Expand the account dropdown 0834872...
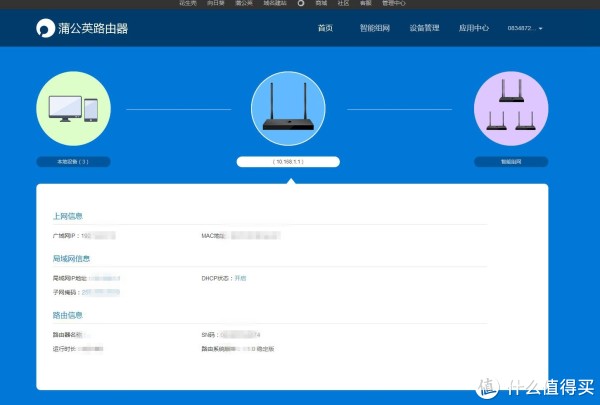Viewport: 600px width, 405px height. [x=525, y=28]
